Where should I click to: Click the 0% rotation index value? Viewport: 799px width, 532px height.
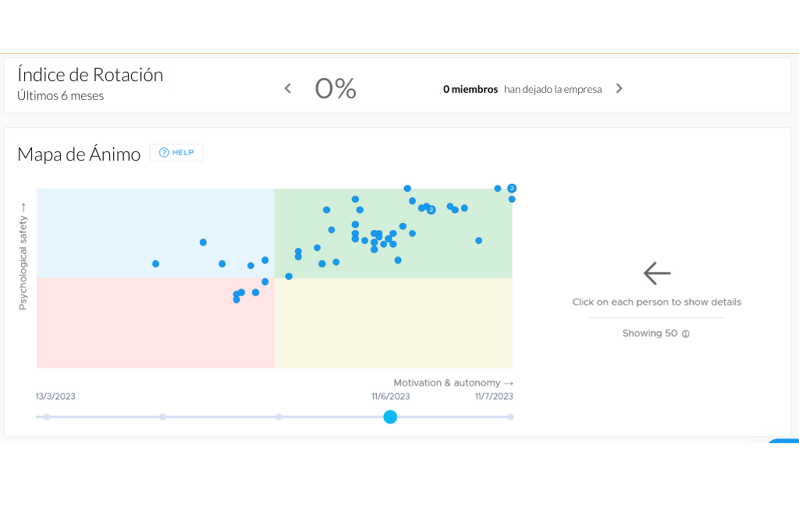[336, 89]
